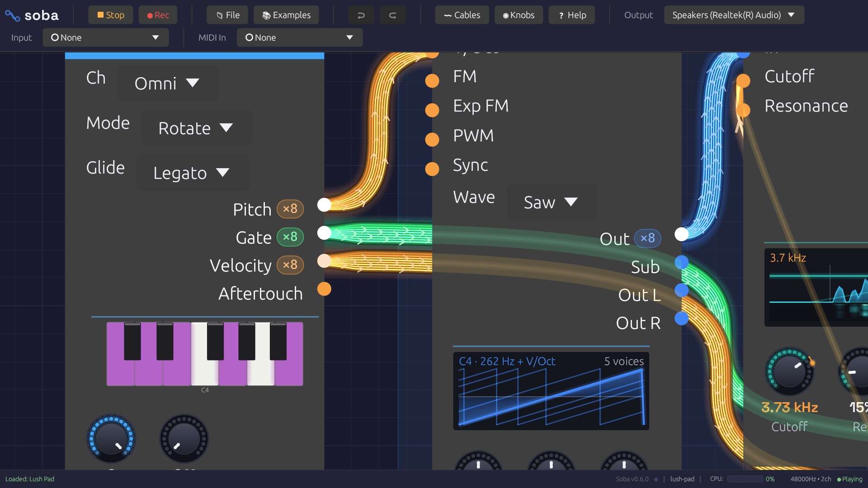
Task: Open the Mode Rotate dropdown
Action: [x=197, y=128]
